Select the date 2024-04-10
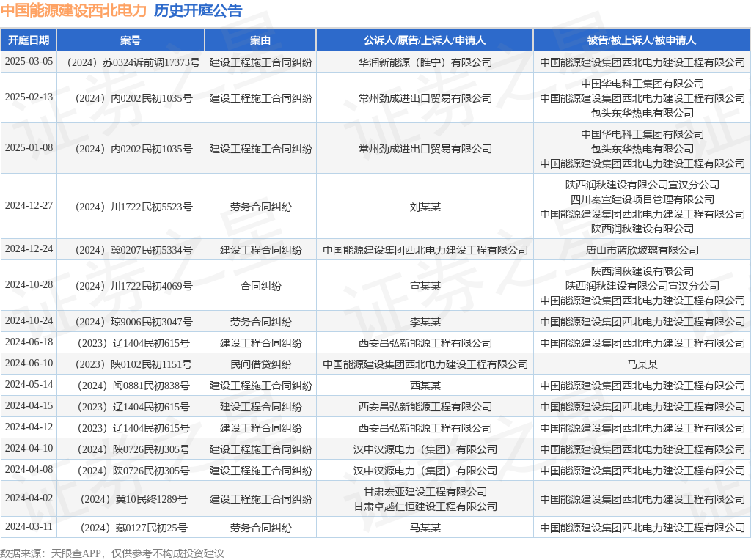This screenshot has width=751, height=560. pos(29,449)
